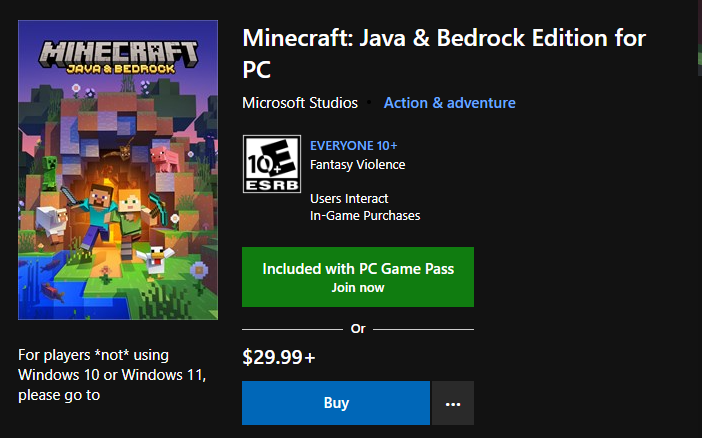Join PC Game Pass with the green button
The height and width of the screenshot is (438, 702).
(x=358, y=277)
